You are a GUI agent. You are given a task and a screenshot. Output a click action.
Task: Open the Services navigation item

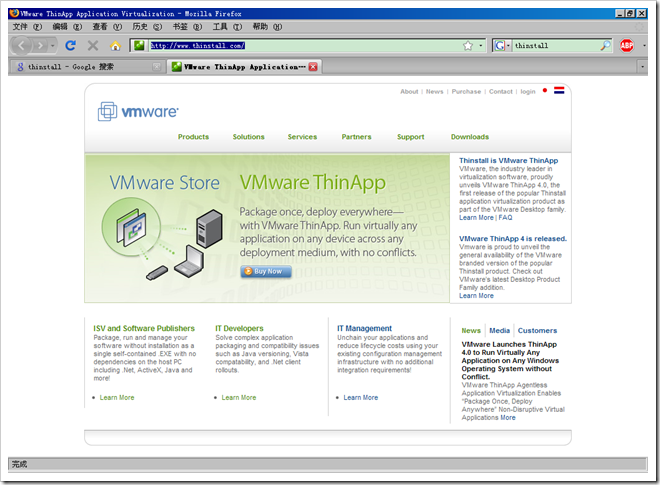click(x=302, y=137)
